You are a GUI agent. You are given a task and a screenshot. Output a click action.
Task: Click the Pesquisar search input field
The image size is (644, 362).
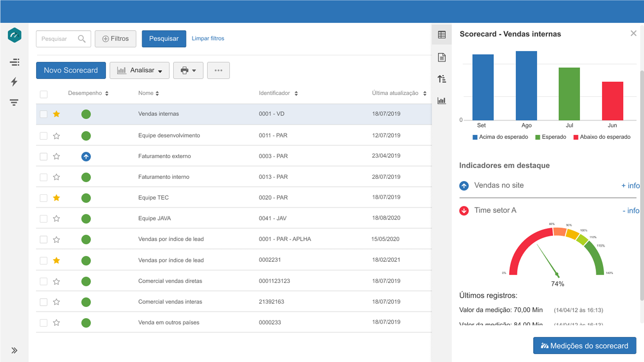tap(60, 38)
